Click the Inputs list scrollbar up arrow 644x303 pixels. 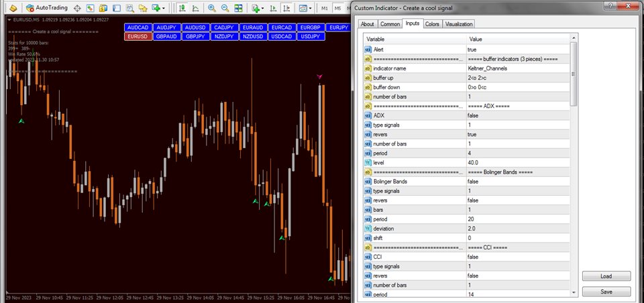(574, 38)
